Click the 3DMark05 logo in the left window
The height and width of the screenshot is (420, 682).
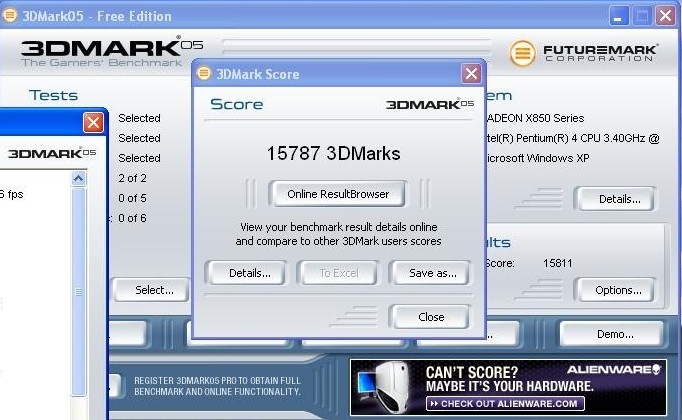[x=52, y=153]
